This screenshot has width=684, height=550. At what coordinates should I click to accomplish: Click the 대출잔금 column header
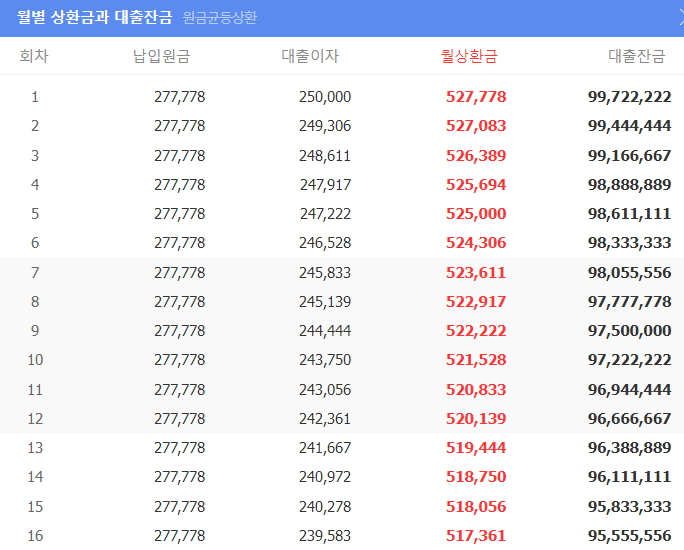click(x=636, y=56)
